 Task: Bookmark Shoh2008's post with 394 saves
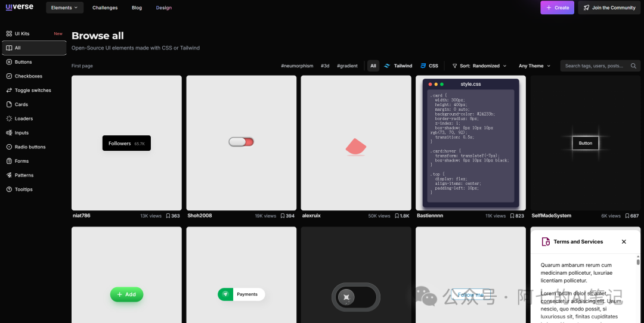287,216
